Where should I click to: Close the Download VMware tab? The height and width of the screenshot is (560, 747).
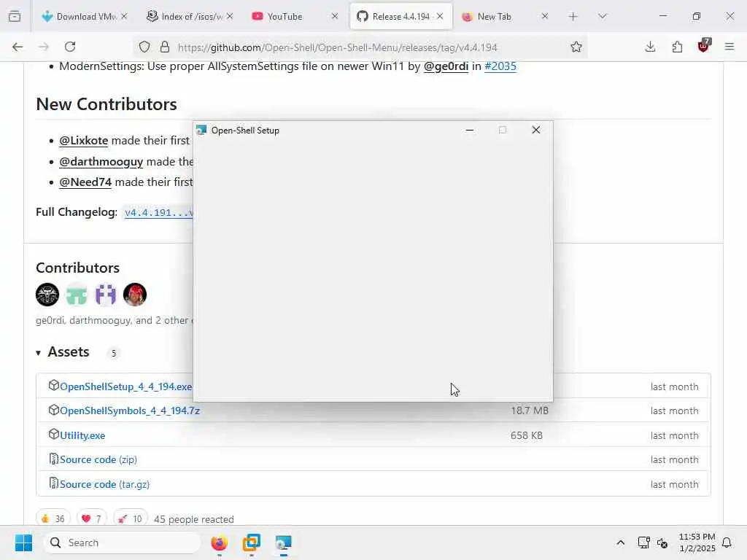tap(124, 16)
